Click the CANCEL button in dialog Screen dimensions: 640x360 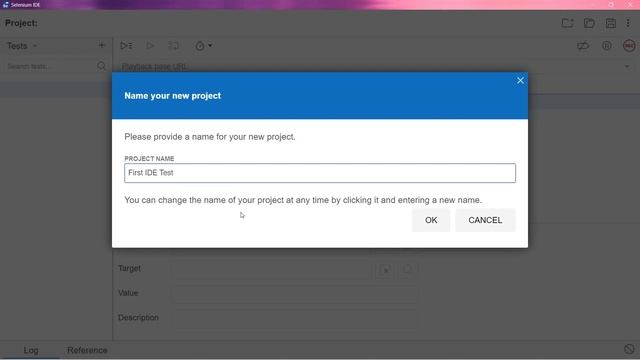pyautogui.click(x=485, y=220)
